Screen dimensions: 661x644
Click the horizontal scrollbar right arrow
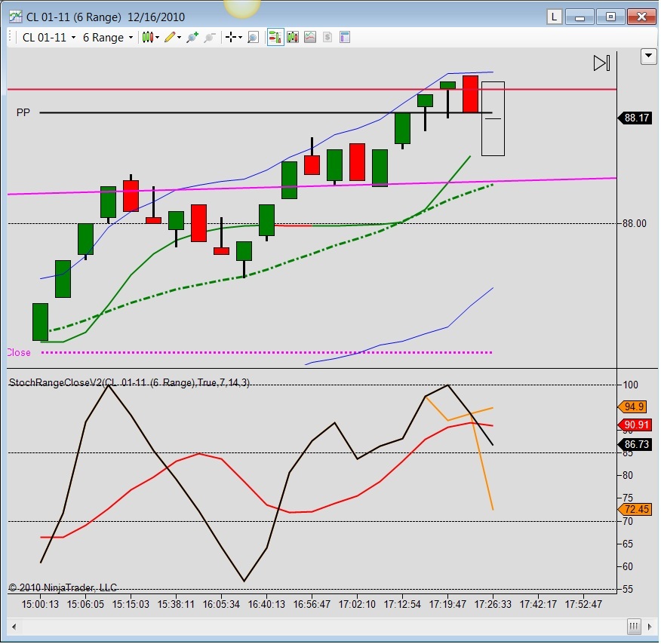[x=650, y=627]
